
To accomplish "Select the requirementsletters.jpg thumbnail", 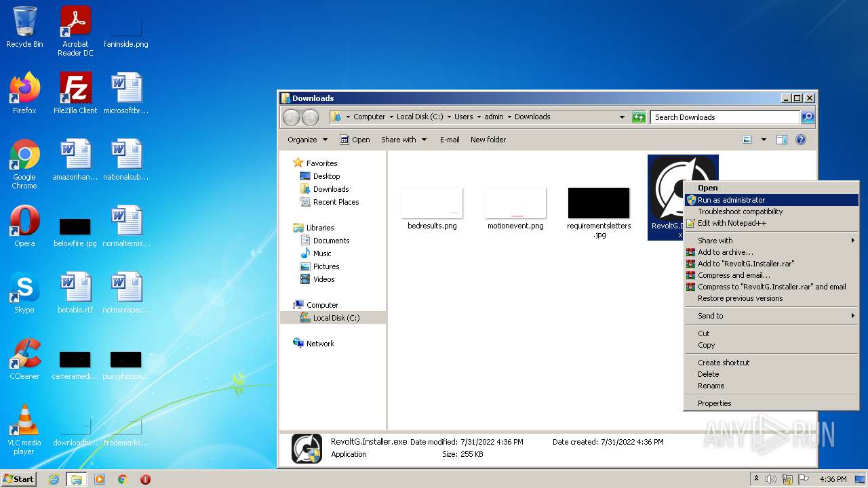I will [x=599, y=213].
